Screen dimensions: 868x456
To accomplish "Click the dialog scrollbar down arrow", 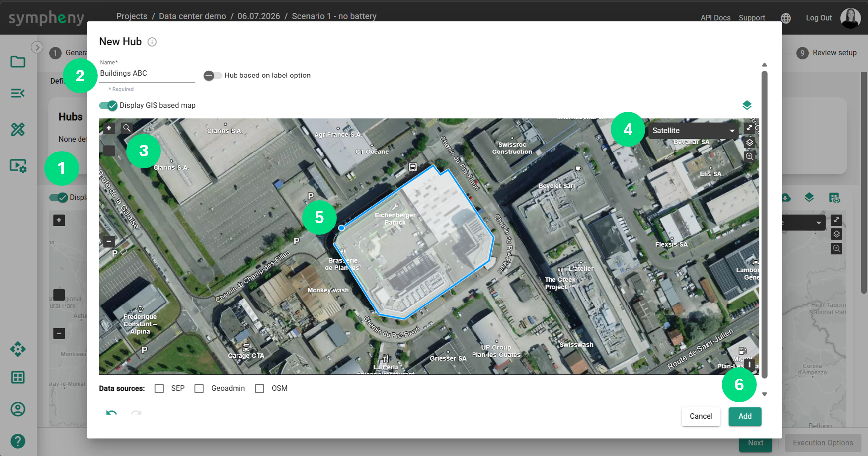I will click(764, 394).
